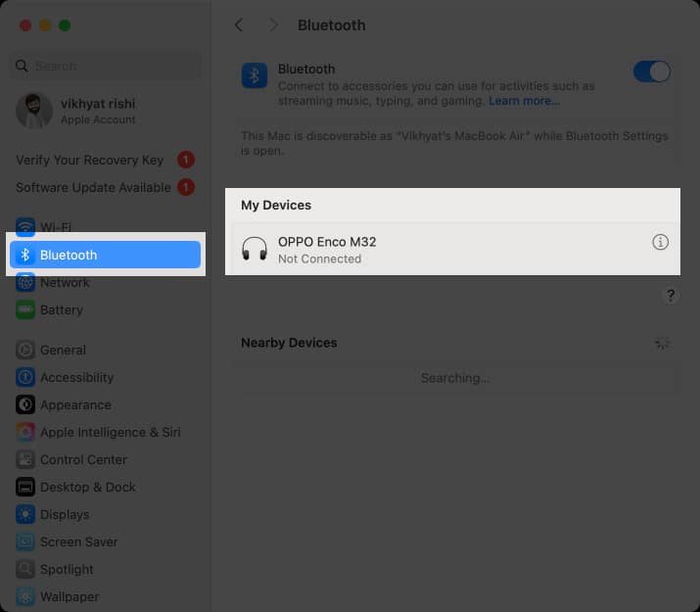
Task: Open Apple Intelligence & Siri icon
Action: click(25, 432)
